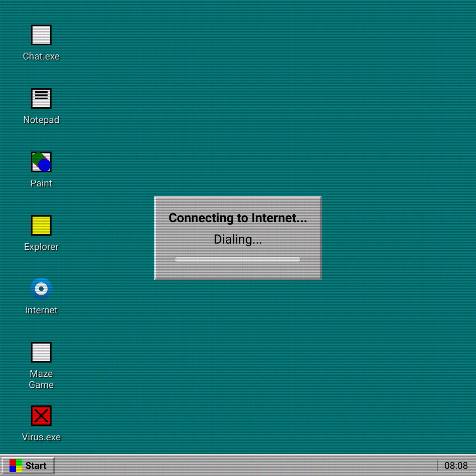Launch Notepad via its desktop icon
The height and width of the screenshot is (476, 476).
pyautogui.click(x=41, y=98)
